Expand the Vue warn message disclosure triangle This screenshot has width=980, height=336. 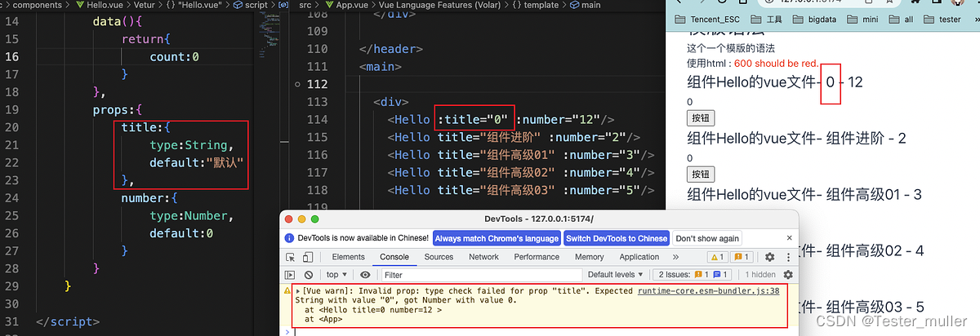pyautogui.click(x=298, y=291)
